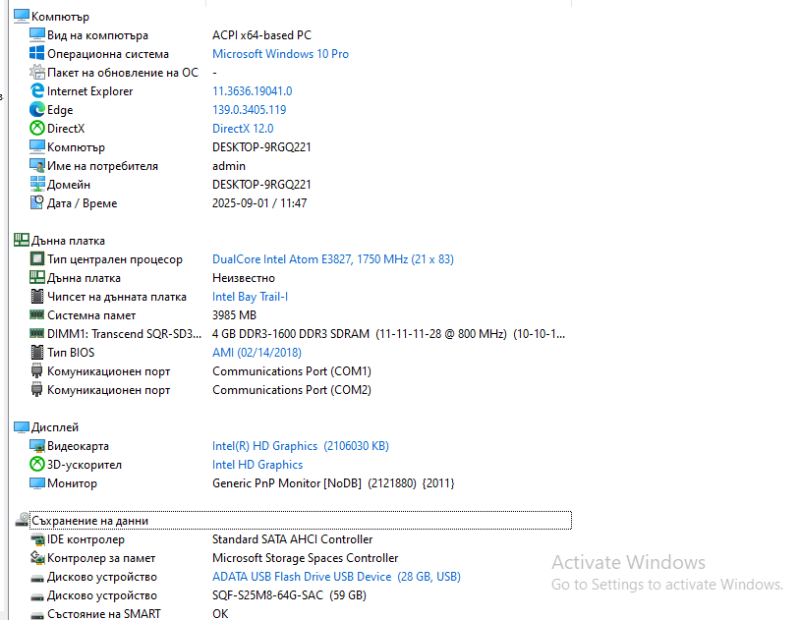Image resolution: width=800 pixels, height=620 pixels.
Task: Select the Дисплей section header
Action: 55,427
